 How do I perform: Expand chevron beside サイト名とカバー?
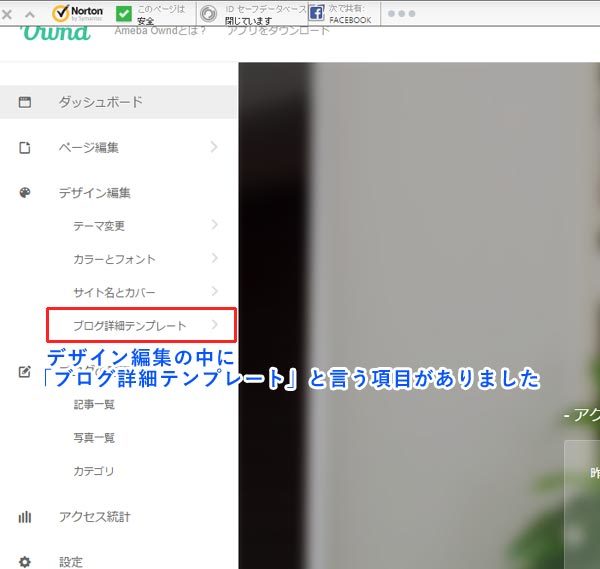point(215,291)
